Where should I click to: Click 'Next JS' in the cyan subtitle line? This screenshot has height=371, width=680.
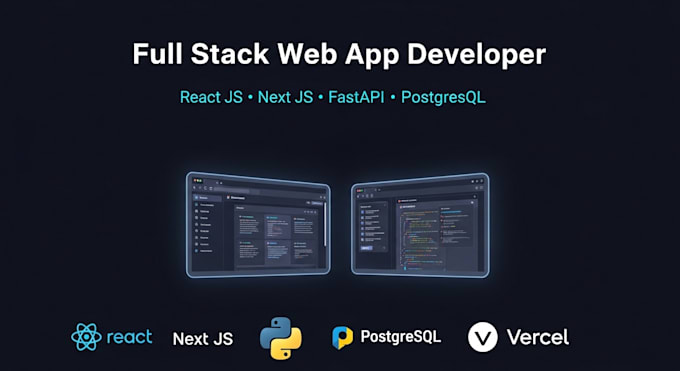(285, 97)
